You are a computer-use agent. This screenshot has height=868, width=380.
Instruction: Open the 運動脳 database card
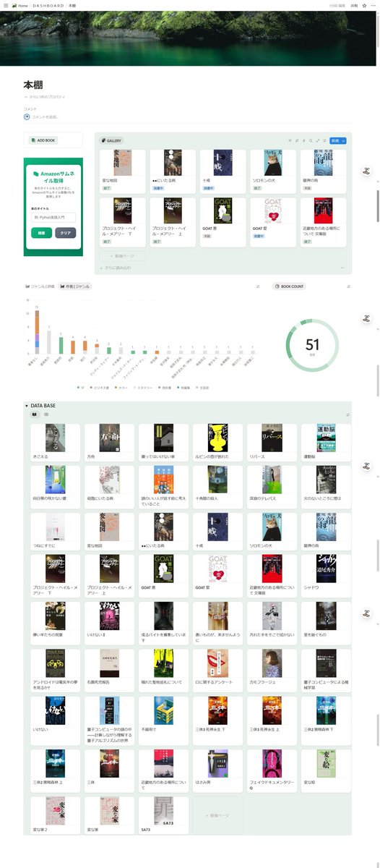coord(326,442)
